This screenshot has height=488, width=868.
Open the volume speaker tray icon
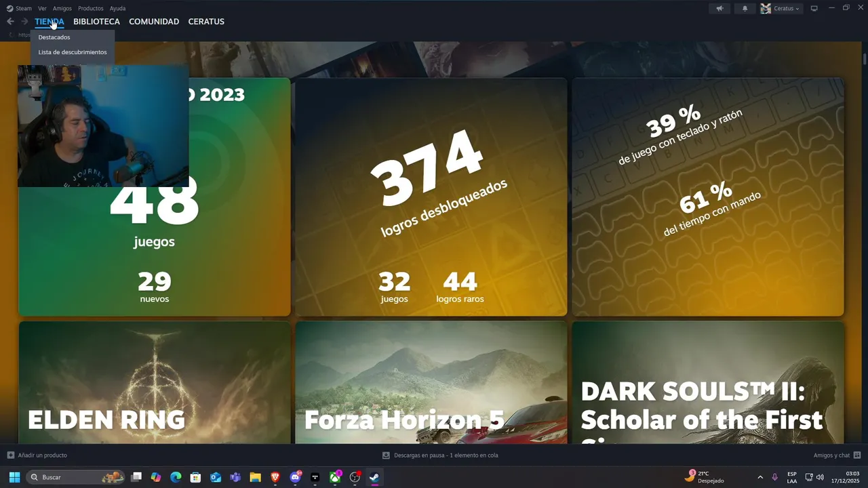821,477
